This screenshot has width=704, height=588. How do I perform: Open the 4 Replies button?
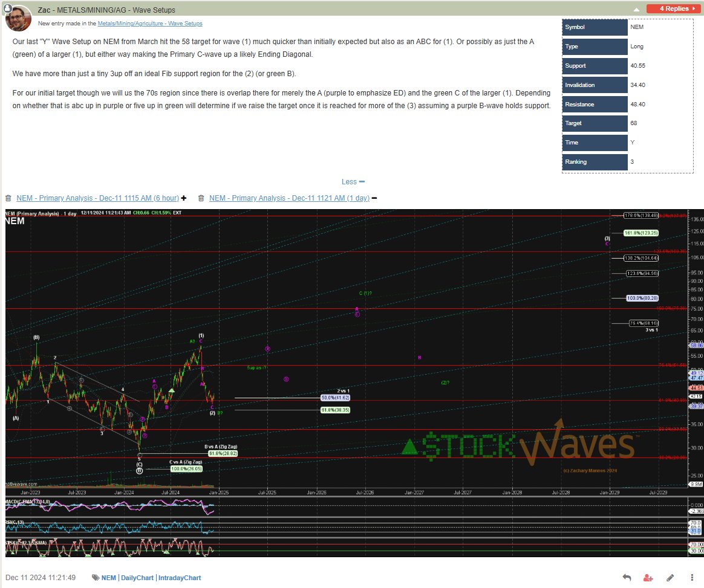[674, 8]
